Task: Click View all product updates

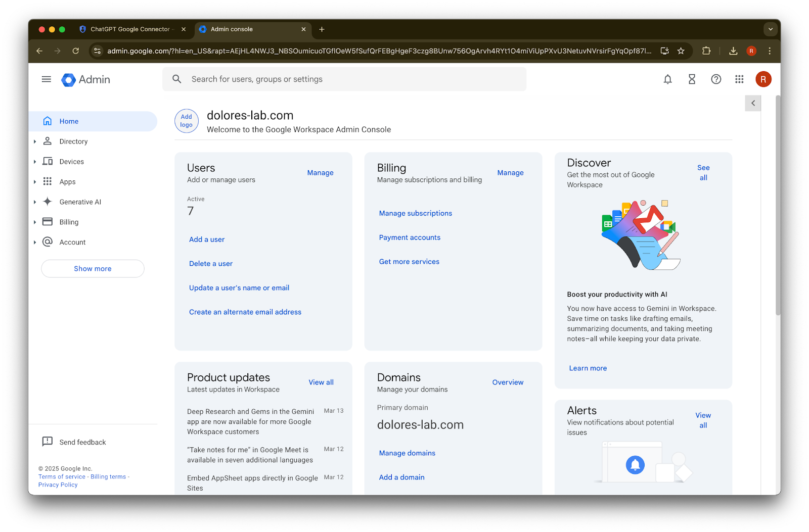Action: (321, 382)
